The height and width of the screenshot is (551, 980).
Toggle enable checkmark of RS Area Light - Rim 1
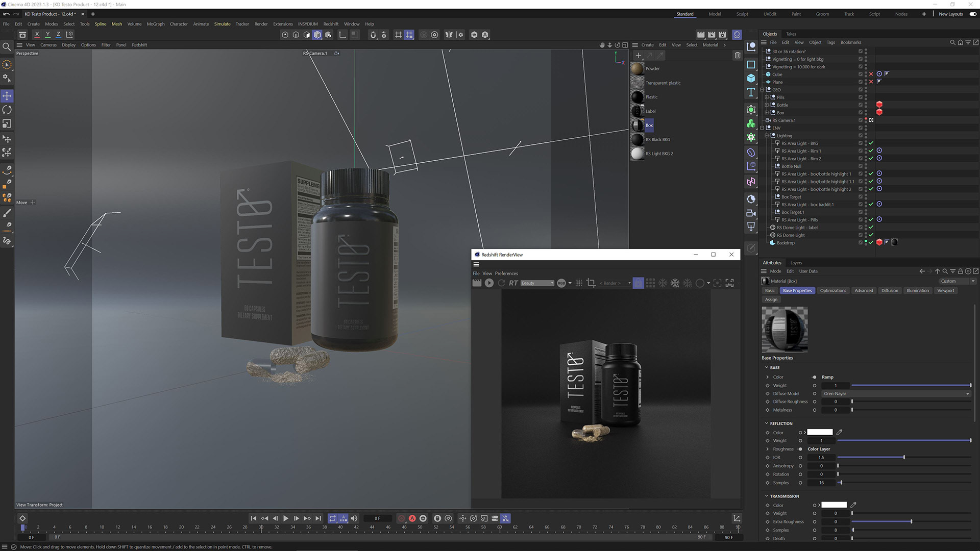point(871,151)
